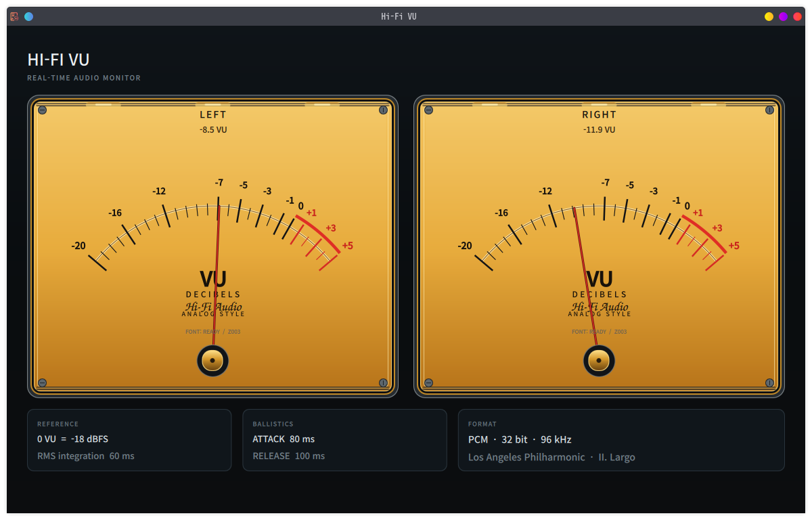The height and width of the screenshot is (520, 812).
Task: Click -7 mark on LEFT meter scale
Action: pyautogui.click(x=219, y=183)
